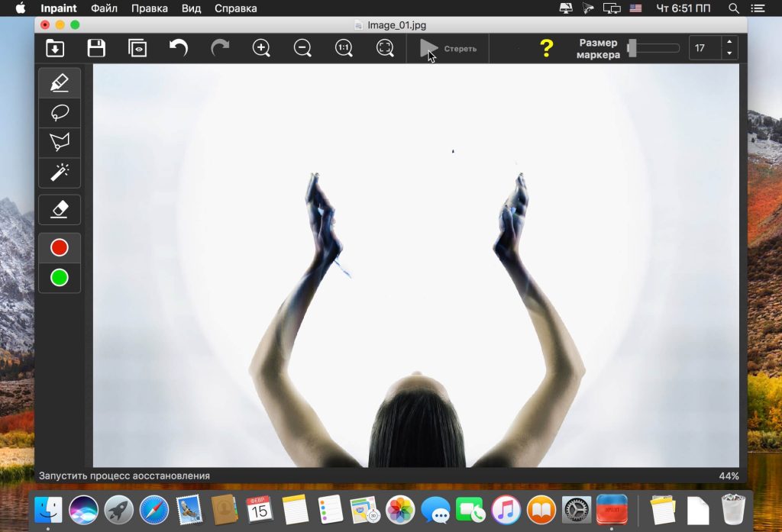
Task: Select the Marker tool
Action: pyautogui.click(x=60, y=82)
